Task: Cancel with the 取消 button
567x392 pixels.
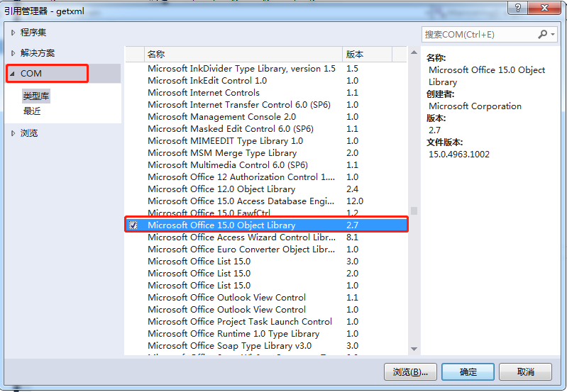Action: [525, 371]
